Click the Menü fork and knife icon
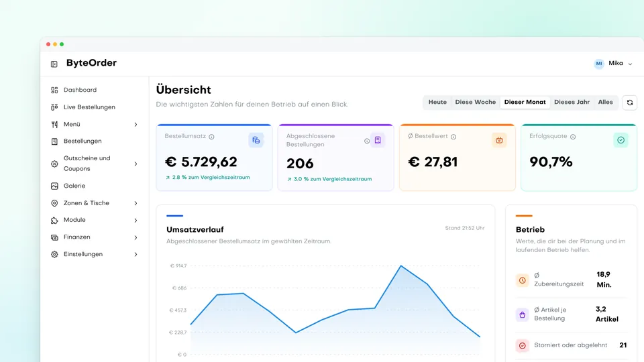This screenshot has width=644, height=362. click(x=54, y=125)
